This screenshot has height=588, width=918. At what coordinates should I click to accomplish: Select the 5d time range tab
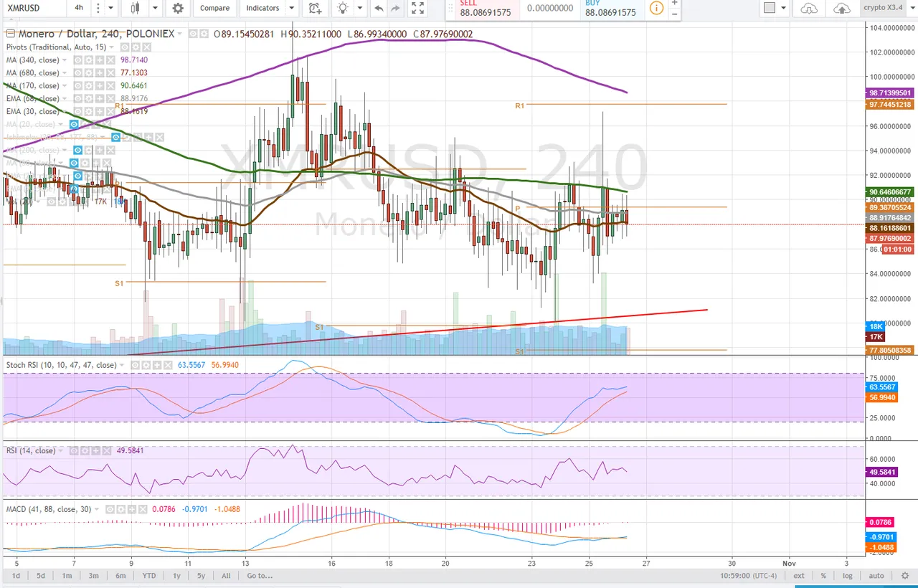click(41, 575)
